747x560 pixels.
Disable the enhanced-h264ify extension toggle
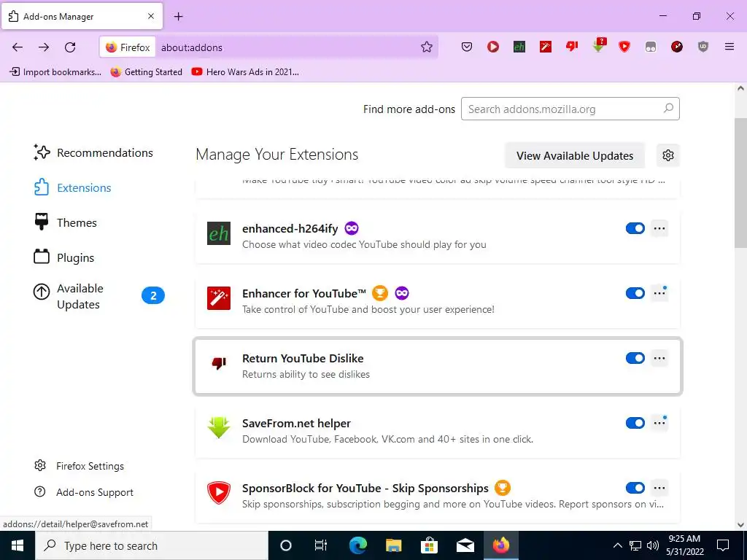[635, 228]
